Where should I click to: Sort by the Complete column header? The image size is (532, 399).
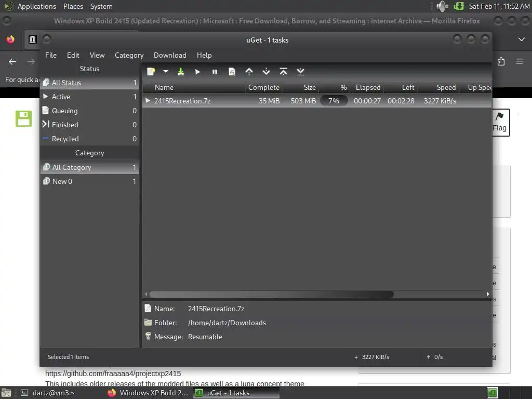(263, 87)
